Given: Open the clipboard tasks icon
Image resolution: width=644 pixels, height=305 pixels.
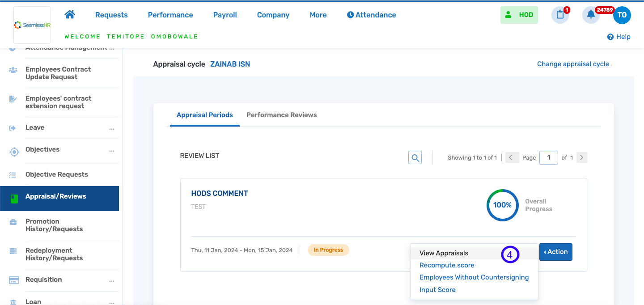Looking at the screenshot, I should pyautogui.click(x=560, y=15).
